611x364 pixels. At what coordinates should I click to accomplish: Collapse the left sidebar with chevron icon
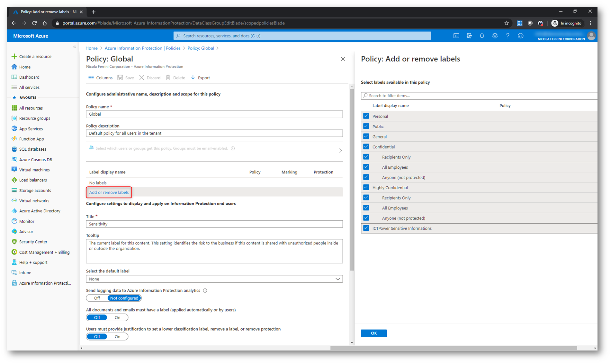pos(75,47)
